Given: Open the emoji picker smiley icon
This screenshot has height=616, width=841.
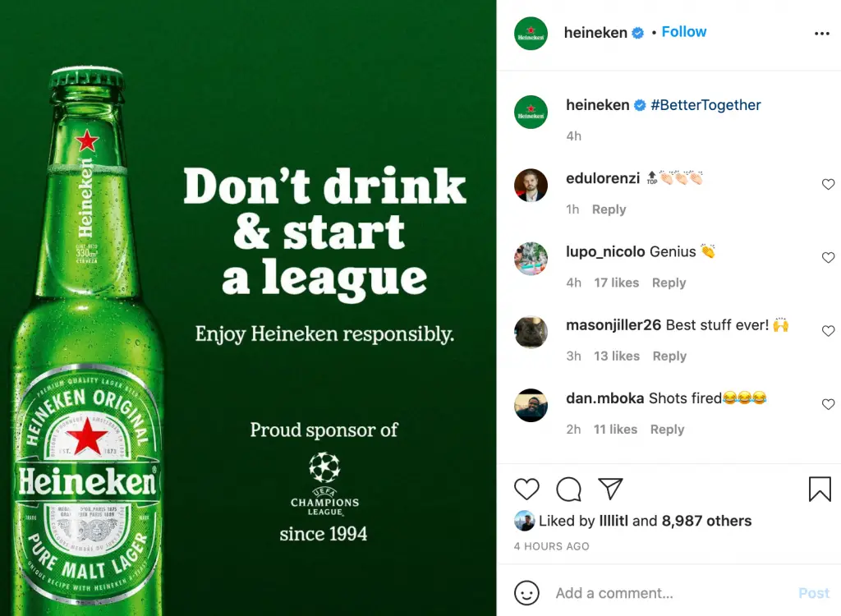Looking at the screenshot, I should tap(526, 593).
